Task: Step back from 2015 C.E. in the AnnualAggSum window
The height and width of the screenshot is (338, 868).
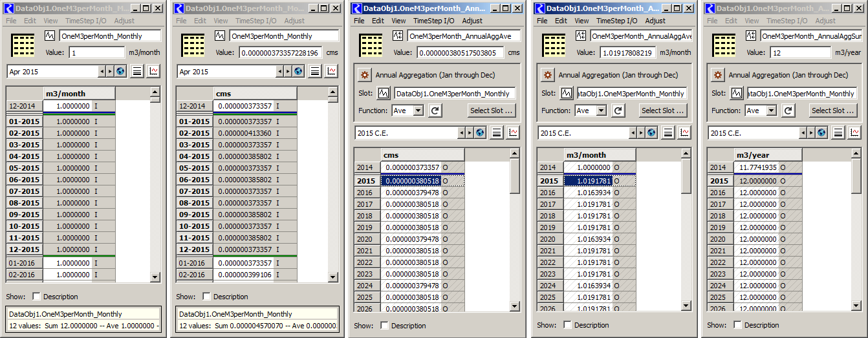Action: tap(803, 132)
